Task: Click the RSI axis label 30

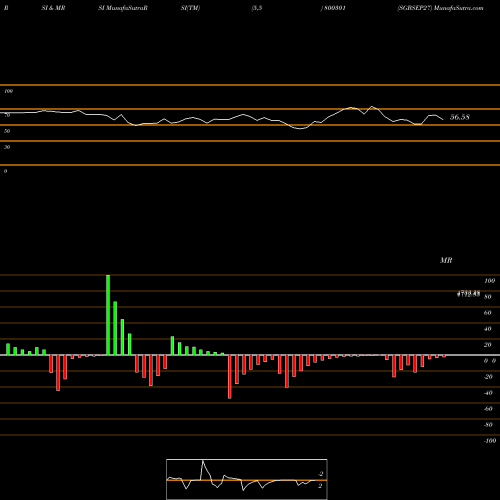Action: pyautogui.click(x=7, y=147)
